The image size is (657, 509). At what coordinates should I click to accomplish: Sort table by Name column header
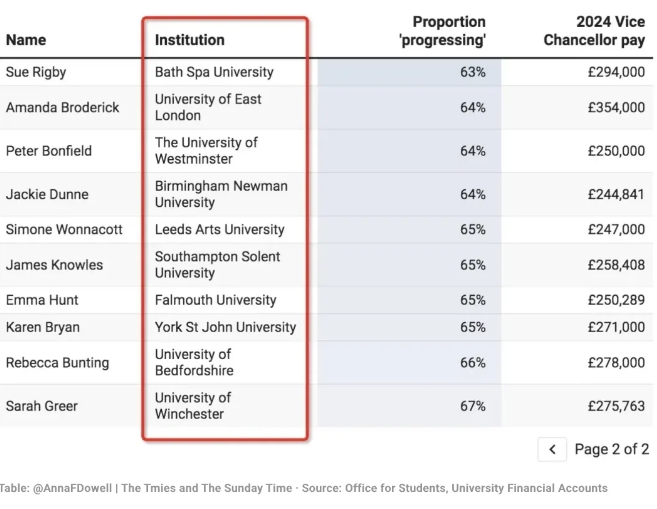26,40
